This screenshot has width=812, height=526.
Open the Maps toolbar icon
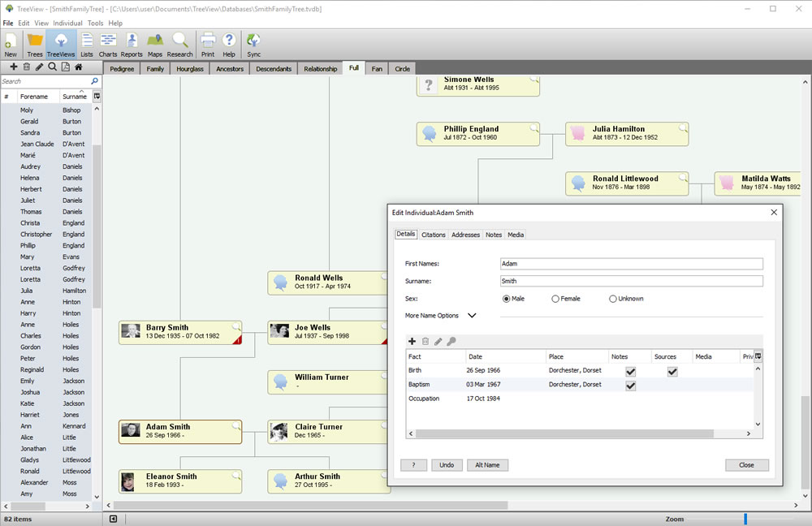[x=155, y=45]
